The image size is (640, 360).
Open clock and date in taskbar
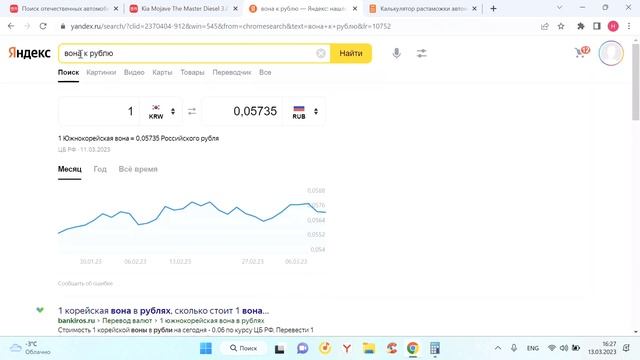tap(602, 348)
